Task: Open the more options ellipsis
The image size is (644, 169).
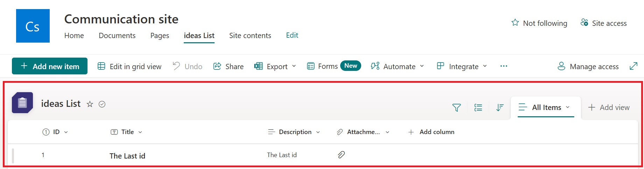Action: 504,66
